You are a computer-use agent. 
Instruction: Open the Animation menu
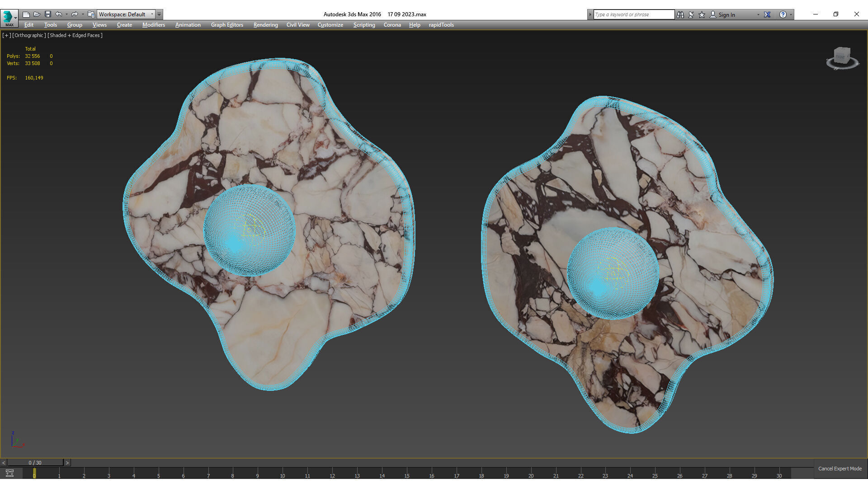pyautogui.click(x=188, y=25)
